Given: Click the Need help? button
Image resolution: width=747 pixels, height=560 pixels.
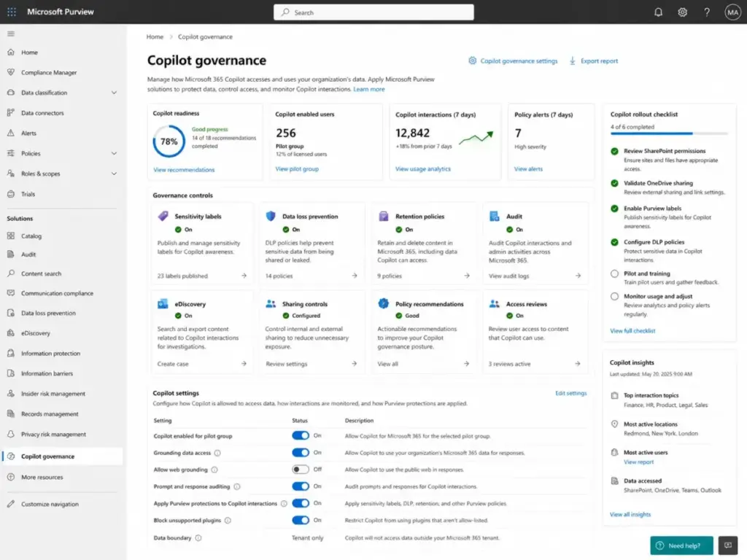Looking at the screenshot, I should coord(682,545).
